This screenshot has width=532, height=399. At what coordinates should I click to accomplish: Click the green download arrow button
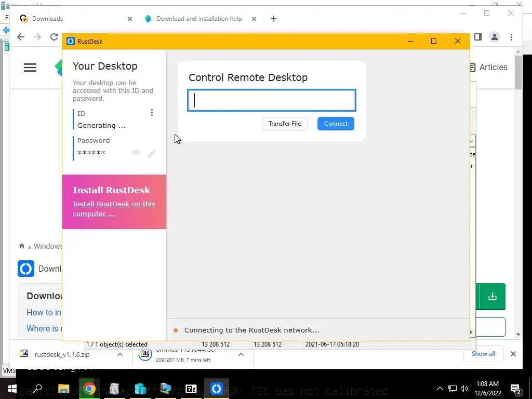492,297
